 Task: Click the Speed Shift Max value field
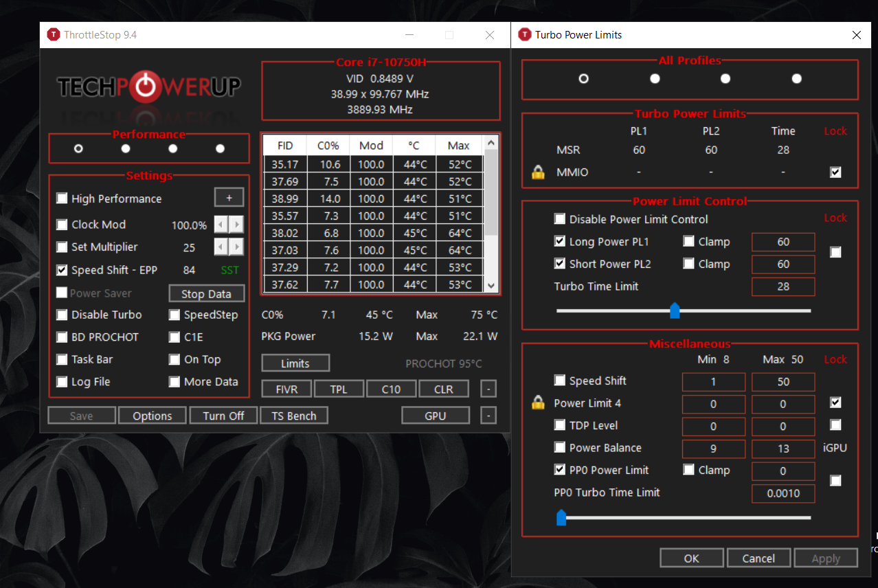pos(783,382)
